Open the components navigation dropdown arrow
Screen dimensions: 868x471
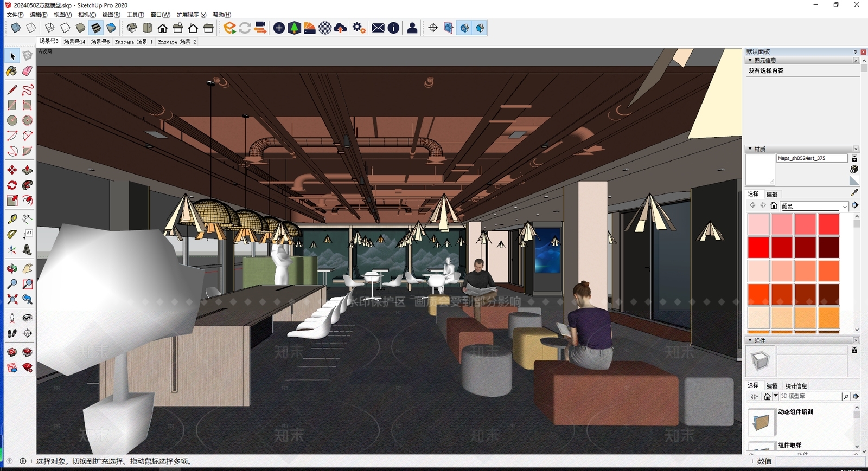776,396
